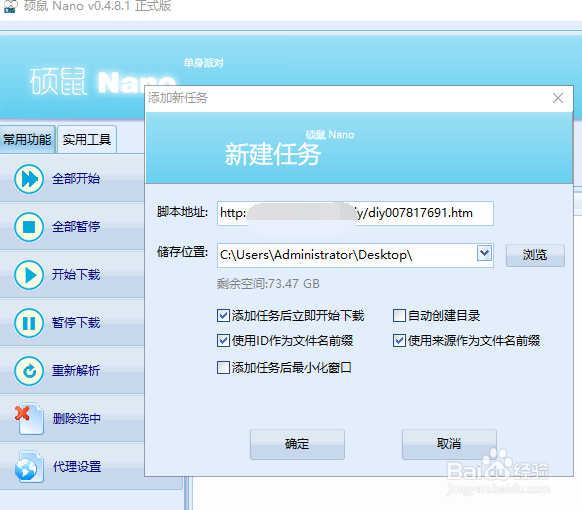Toggle 添加任务后立即开始下载 checkbox

[x=223, y=316]
